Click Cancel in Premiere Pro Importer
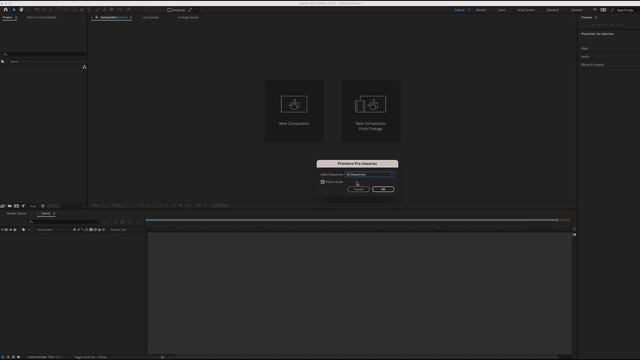The image size is (640, 360). coord(358,189)
